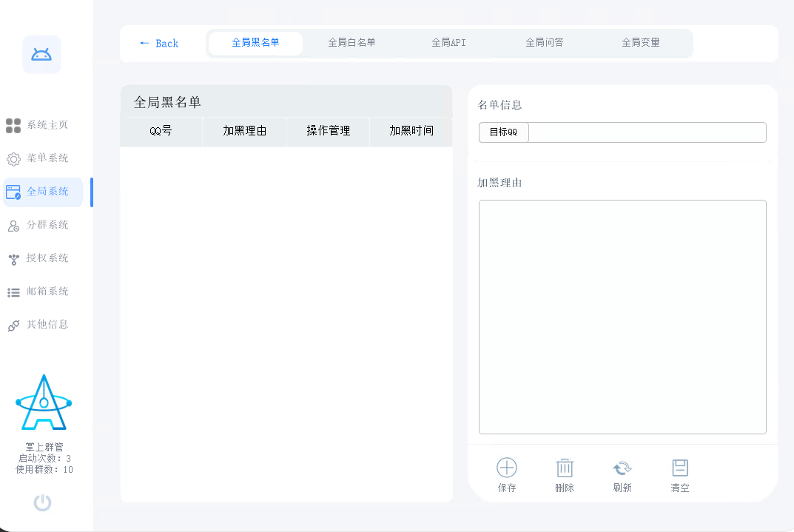Viewport: 794px width, 532px height.
Task: Click the Back link at the top
Action: point(160,43)
